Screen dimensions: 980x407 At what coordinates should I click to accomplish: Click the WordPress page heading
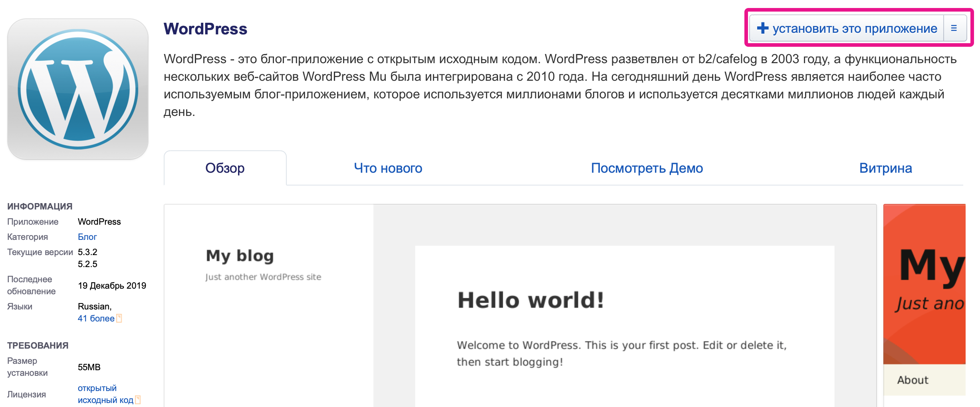pos(205,29)
